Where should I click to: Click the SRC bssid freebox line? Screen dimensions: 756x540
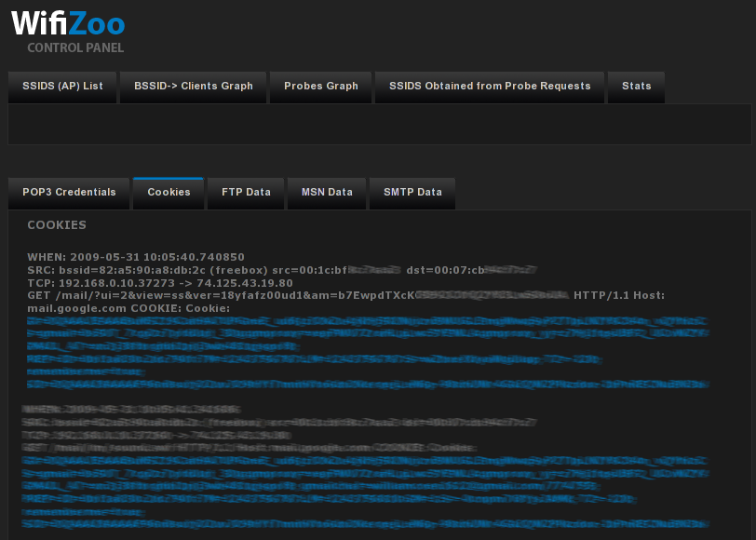pyautogui.click(x=186, y=269)
